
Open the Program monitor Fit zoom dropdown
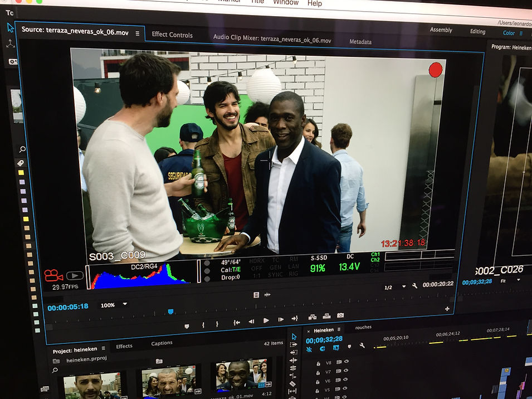[x=510, y=281]
